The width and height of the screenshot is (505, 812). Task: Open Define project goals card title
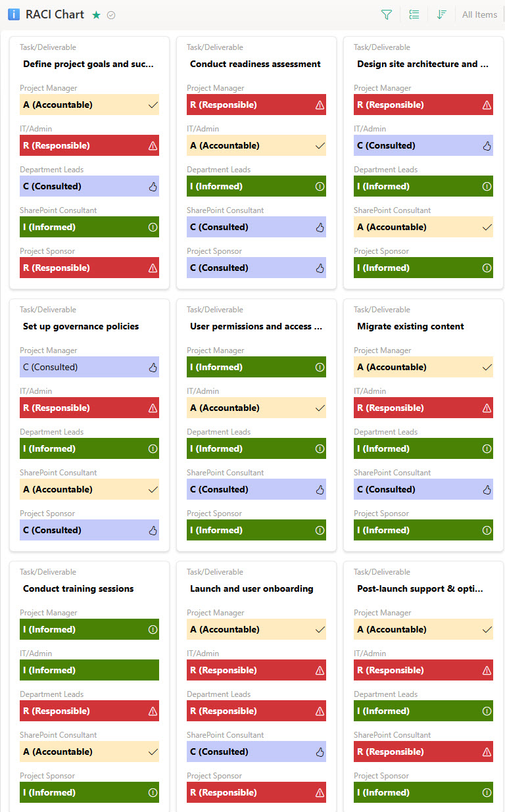click(x=88, y=64)
